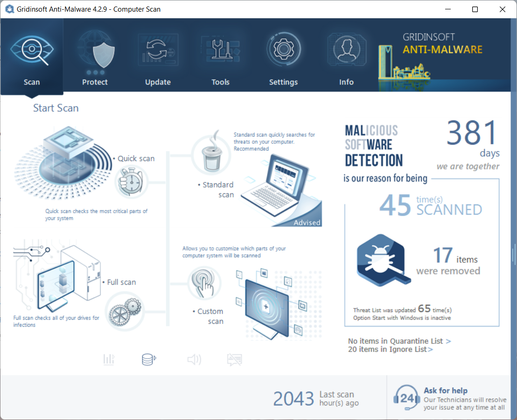Switch to the Info tab label
Screen dimensions: 517x420
pos(347,82)
